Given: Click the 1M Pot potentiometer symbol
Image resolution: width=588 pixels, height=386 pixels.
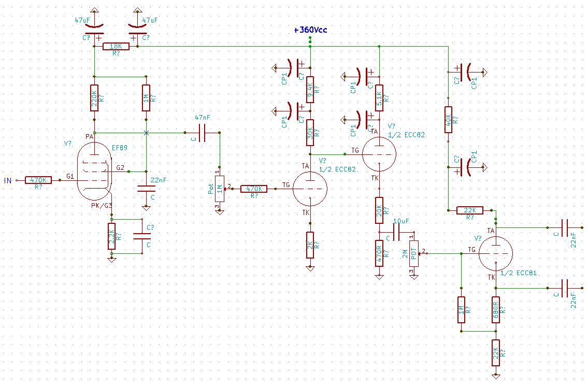Looking at the screenshot, I should tap(220, 188).
